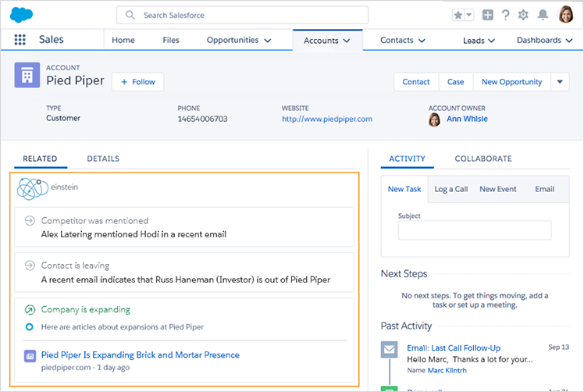Screen dimensions: 584x392
Task: Open the help question mark icon
Action: click(x=505, y=15)
